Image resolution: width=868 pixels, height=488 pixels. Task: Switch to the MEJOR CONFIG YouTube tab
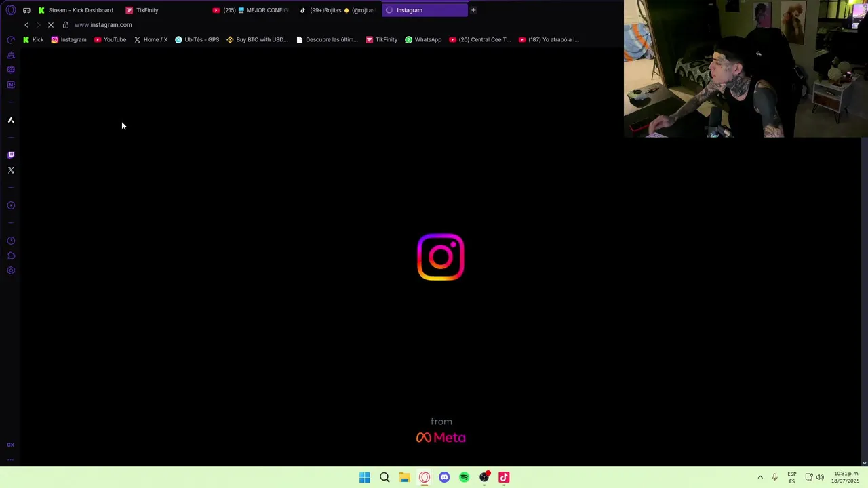pos(251,10)
